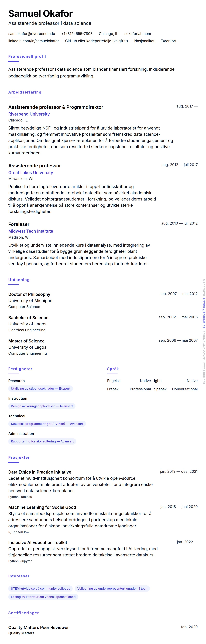Click the Arbeidserfaring section heading

pyautogui.click(x=25, y=92)
